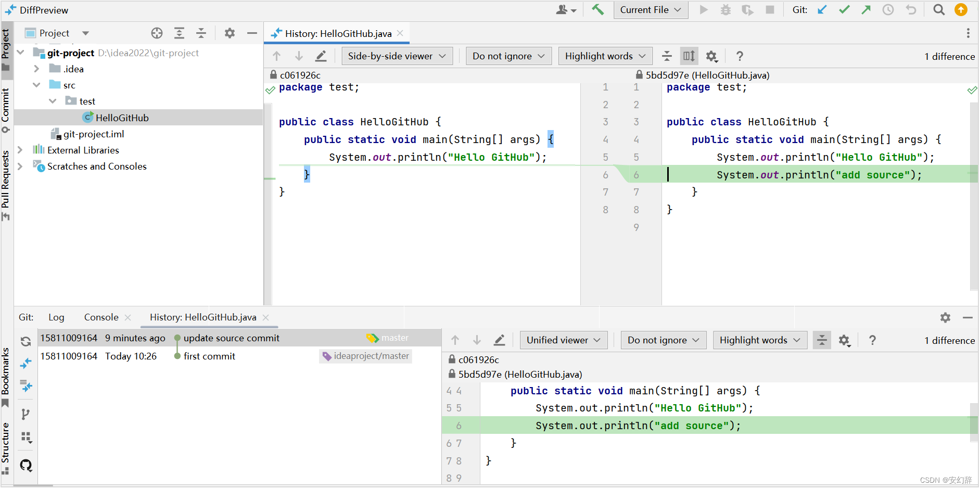The height and width of the screenshot is (489, 980).
Task: Select the first commit row
Action: pos(239,356)
